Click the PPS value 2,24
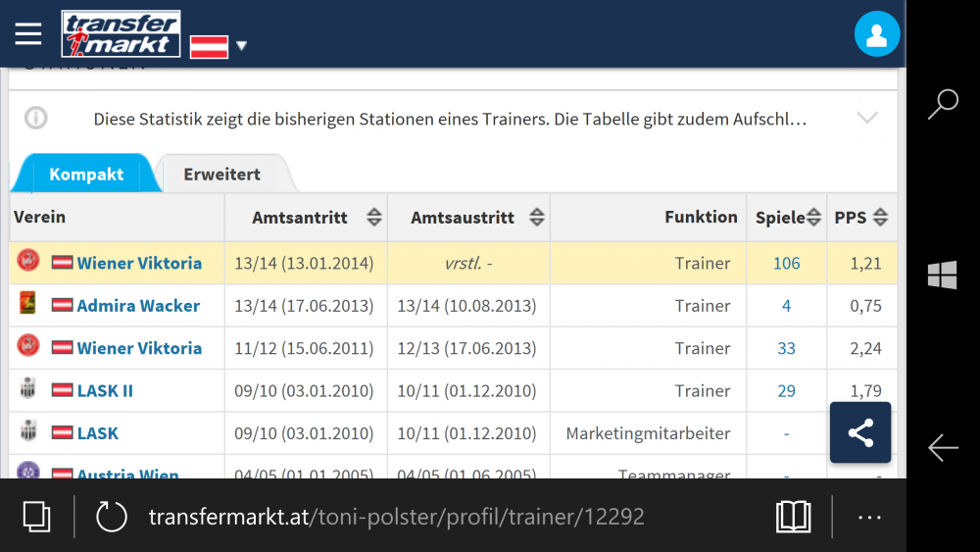This screenshot has width=980, height=552. tap(865, 348)
